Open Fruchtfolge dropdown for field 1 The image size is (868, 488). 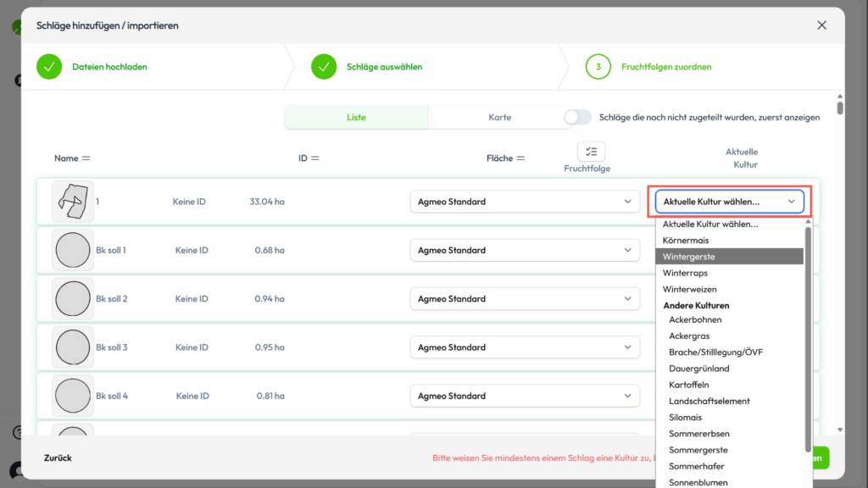[x=526, y=202]
